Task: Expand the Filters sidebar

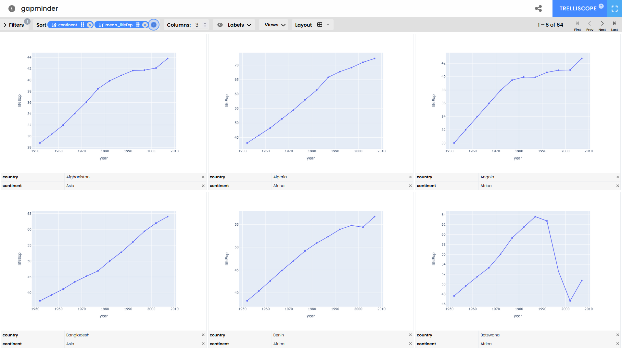Action: (14, 25)
